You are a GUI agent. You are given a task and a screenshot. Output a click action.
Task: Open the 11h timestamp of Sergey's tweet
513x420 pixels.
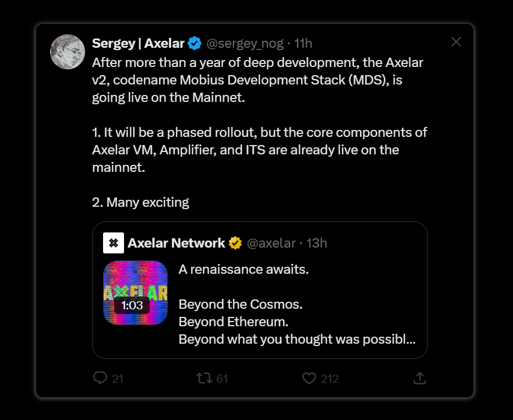(x=304, y=43)
